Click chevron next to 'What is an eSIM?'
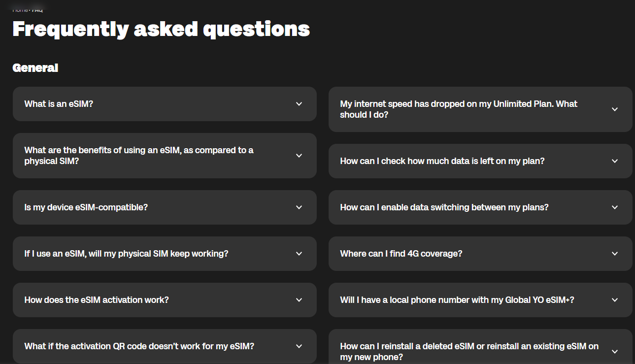Viewport: 635px width, 364px height. pos(299,104)
